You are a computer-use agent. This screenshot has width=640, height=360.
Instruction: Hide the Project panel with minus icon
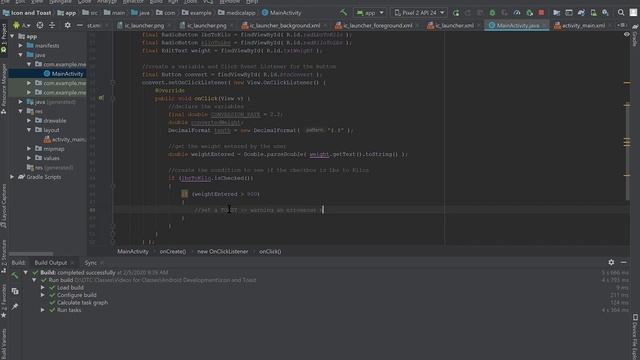pos(80,25)
